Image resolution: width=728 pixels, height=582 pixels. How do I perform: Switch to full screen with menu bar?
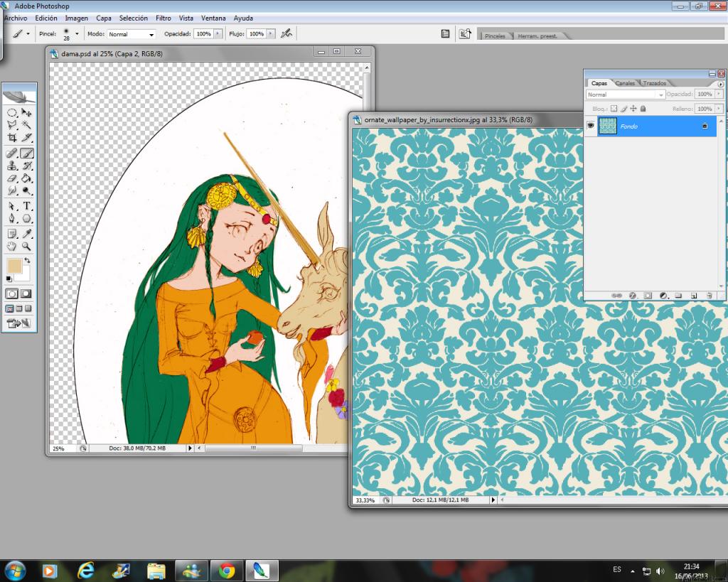pos(19,308)
